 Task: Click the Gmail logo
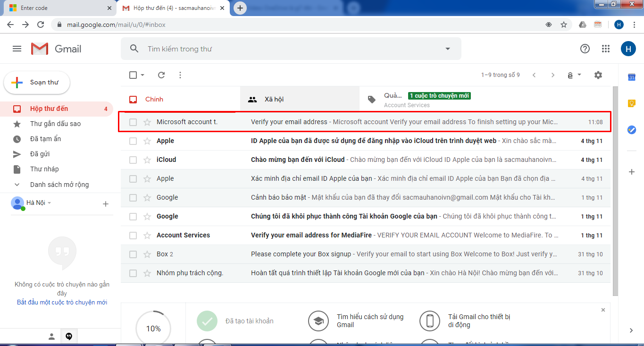pos(56,49)
